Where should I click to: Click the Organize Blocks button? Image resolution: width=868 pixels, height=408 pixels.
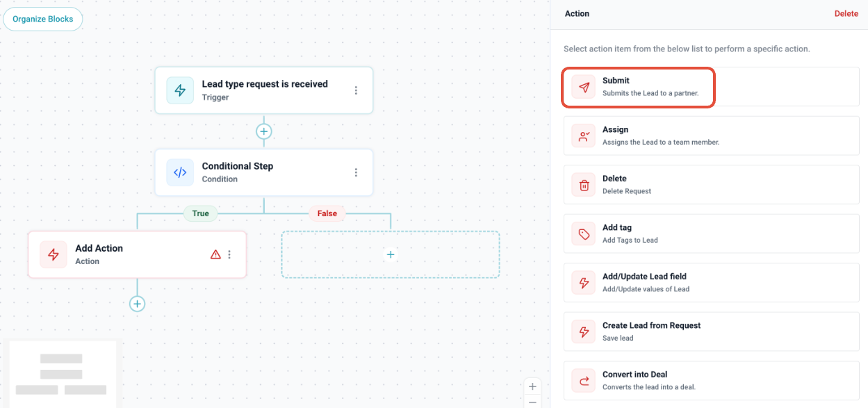pyautogui.click(x=43, y=19)
